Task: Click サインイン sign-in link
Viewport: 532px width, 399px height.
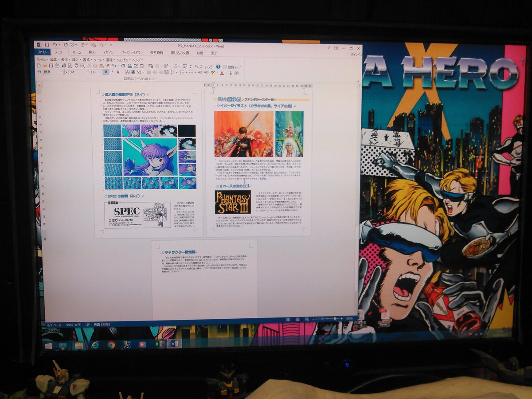Action: point(356,55)
